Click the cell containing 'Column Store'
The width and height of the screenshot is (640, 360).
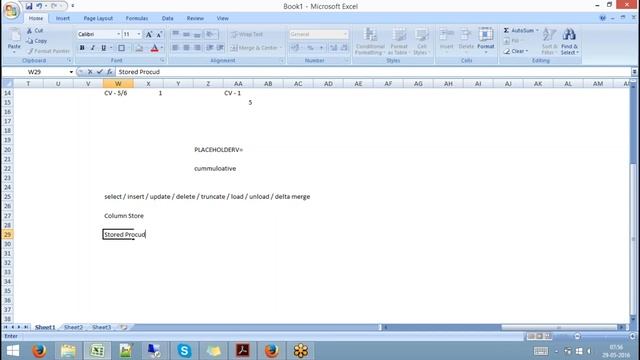coord(124,216)
